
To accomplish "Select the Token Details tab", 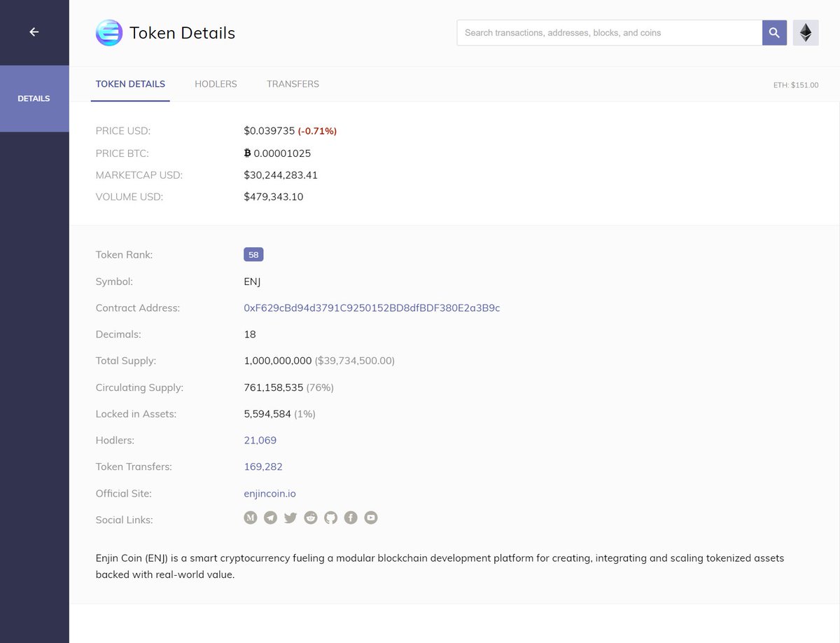I will click(x=130, y=84).
